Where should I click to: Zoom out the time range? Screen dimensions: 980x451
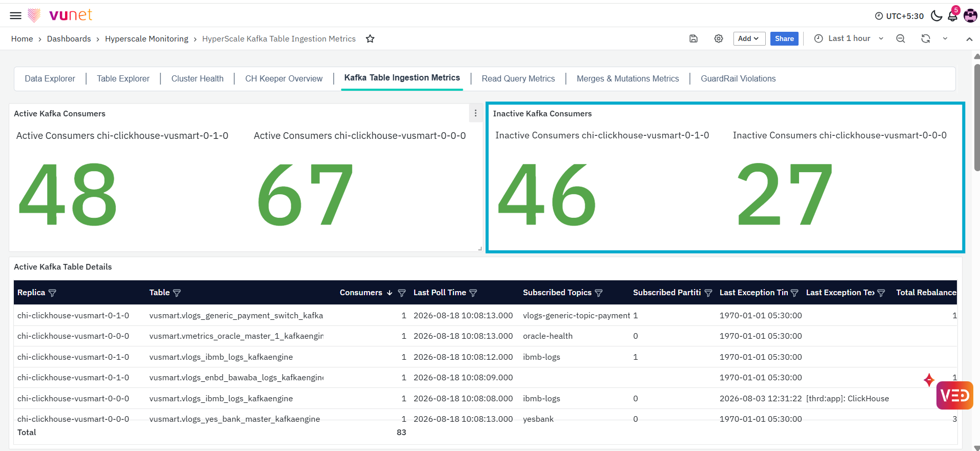coord(901,38)
